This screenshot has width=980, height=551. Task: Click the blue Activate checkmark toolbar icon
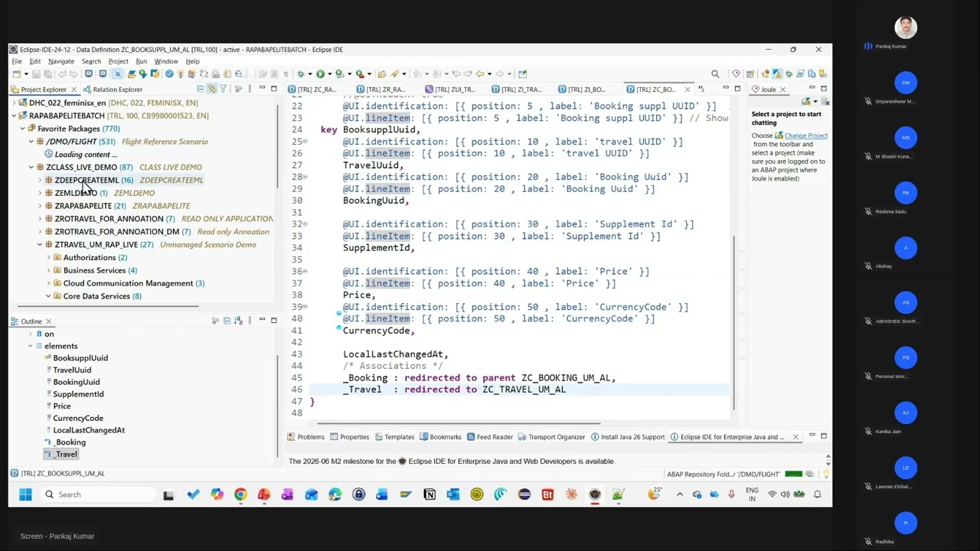pyautogui.click(x=169, y=74)
